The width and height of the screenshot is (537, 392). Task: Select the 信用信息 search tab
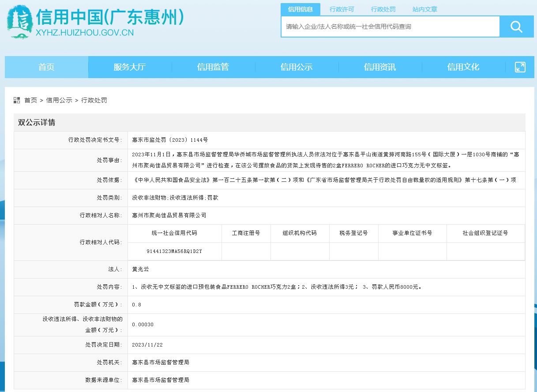[x=300, y=9]
